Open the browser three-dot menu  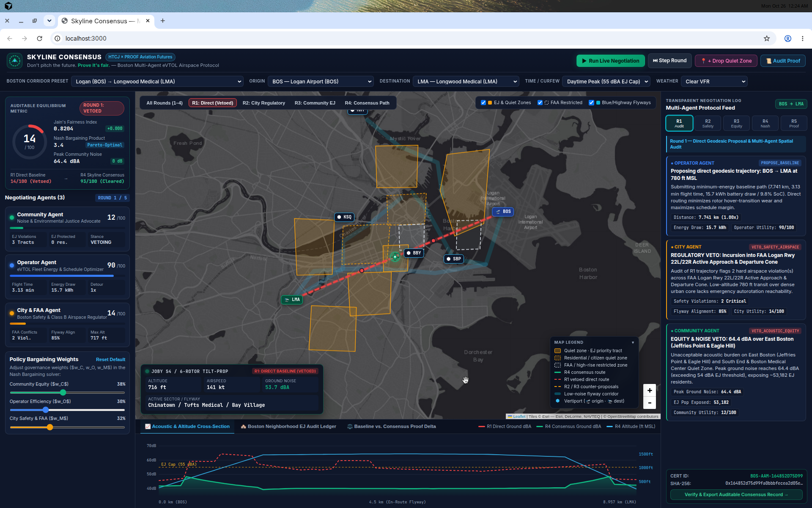[x=803, y=39]
